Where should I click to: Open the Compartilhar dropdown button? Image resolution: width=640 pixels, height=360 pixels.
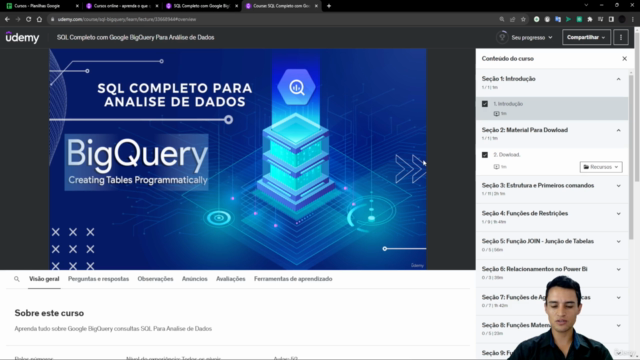point(586,37)
